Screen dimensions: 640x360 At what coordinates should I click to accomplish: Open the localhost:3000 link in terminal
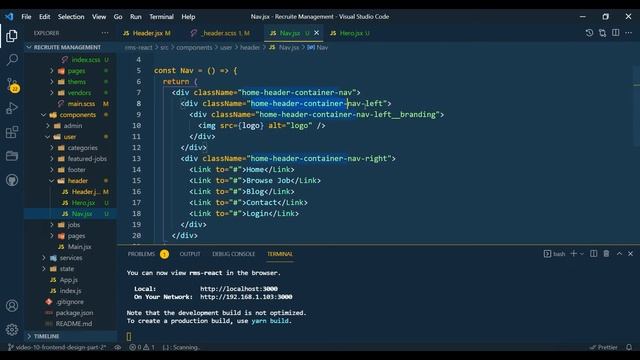239,289
